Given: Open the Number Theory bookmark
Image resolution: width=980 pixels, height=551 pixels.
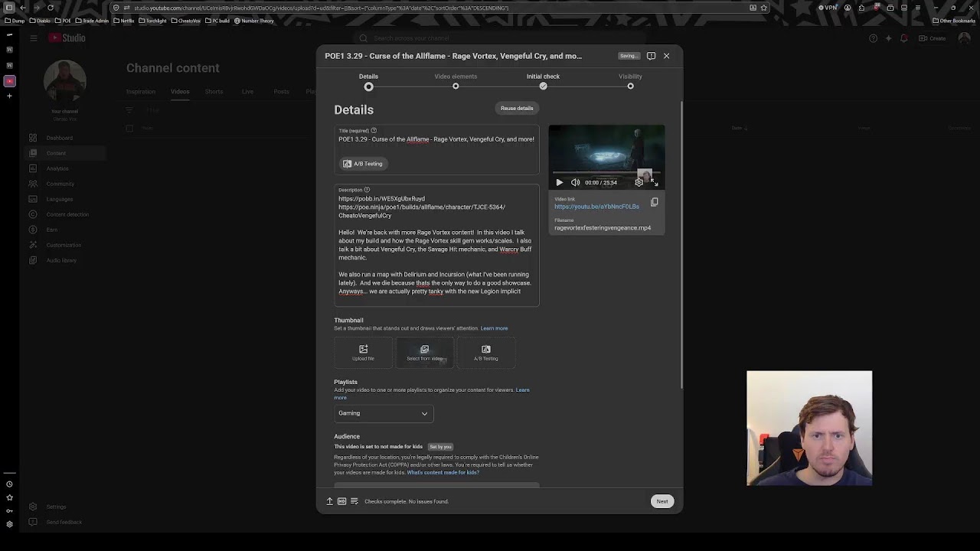Looking at the screenshot, I should (x=254, y=21).
